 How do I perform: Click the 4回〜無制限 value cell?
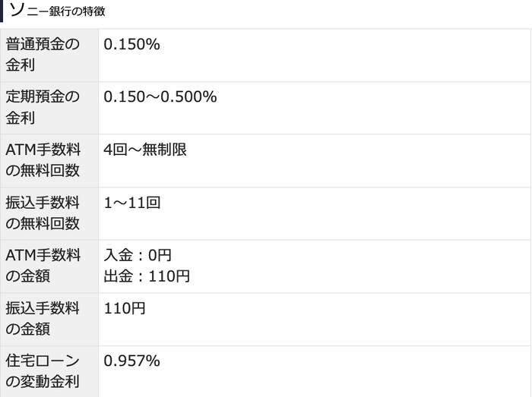pyautogui.click(x=145, y=150)
